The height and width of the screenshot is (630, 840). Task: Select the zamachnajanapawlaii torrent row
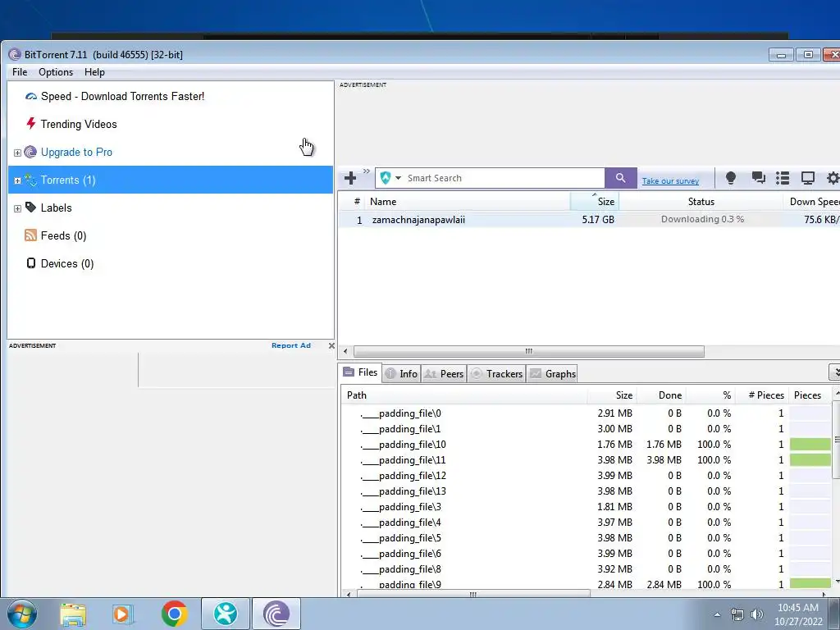pyautogui.click(x=589, y=220)
